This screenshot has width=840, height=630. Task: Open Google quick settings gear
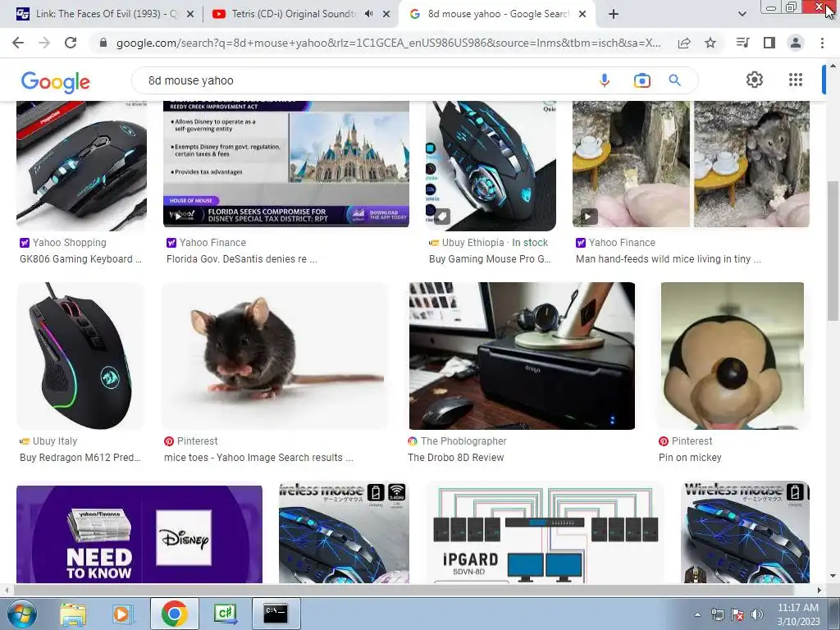755,80
